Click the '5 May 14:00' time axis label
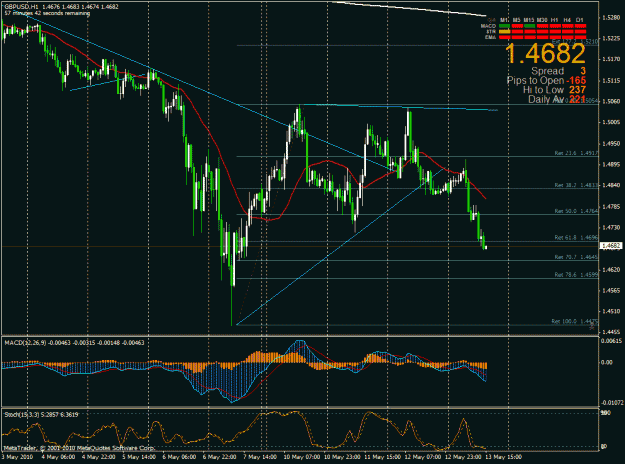The height and width of the screenshot is (464, 625). [x=139, y=457]
